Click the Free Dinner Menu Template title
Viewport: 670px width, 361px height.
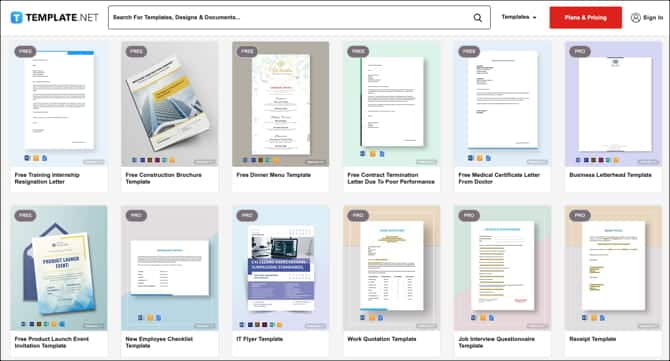[273, 175]
